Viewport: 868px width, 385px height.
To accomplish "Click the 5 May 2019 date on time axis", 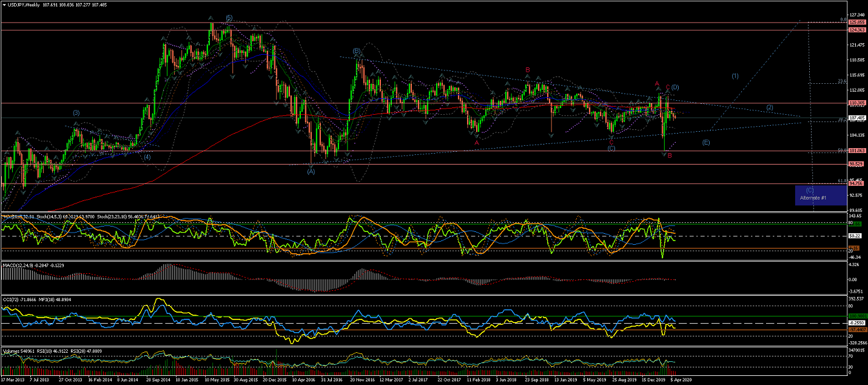I will pyautogui.click(x=594, y=380).
